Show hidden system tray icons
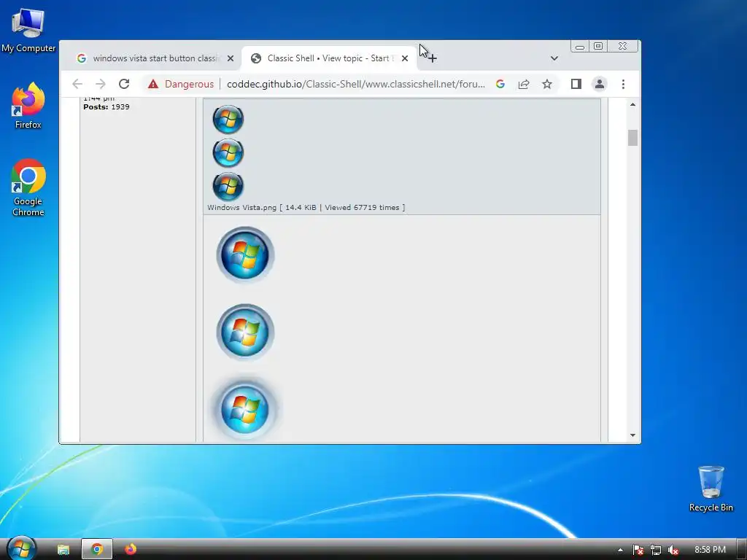The height and width of the screenshot is (560, 747). point(620,550)
